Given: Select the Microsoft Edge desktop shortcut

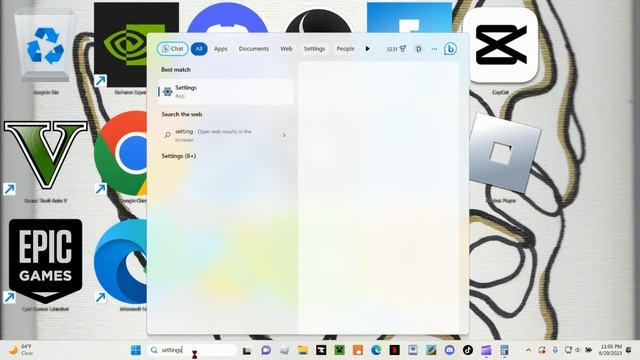Looking at the screenshot, I should [x=122, y=265].
